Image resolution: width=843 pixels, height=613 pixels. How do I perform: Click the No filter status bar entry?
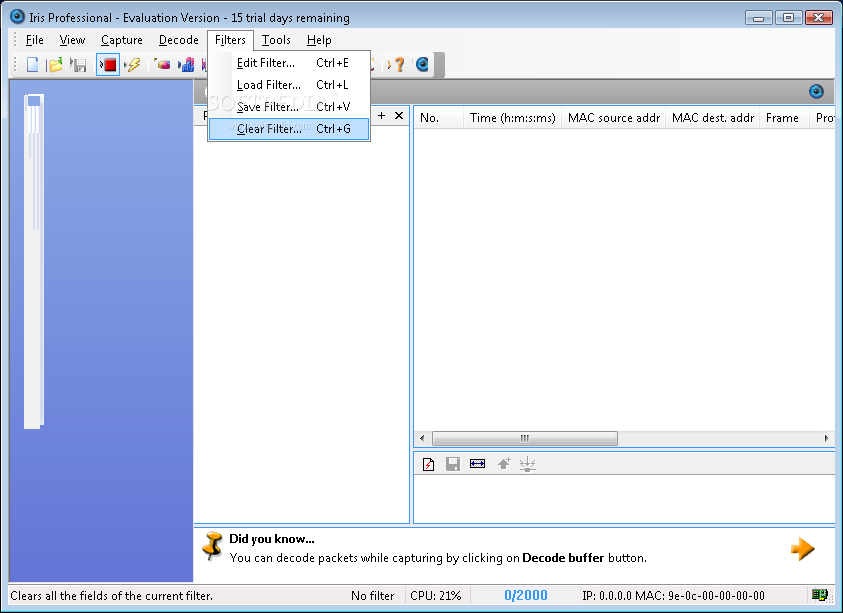click(373, 596)
